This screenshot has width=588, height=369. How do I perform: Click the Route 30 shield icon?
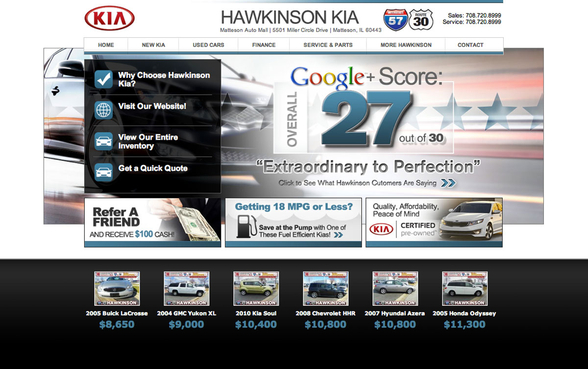[421, 20]
